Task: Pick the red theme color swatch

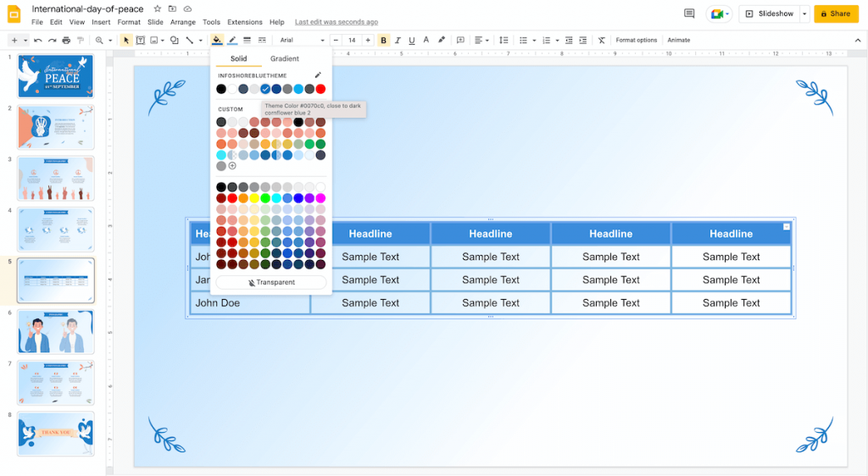Action: coord(320,89)
